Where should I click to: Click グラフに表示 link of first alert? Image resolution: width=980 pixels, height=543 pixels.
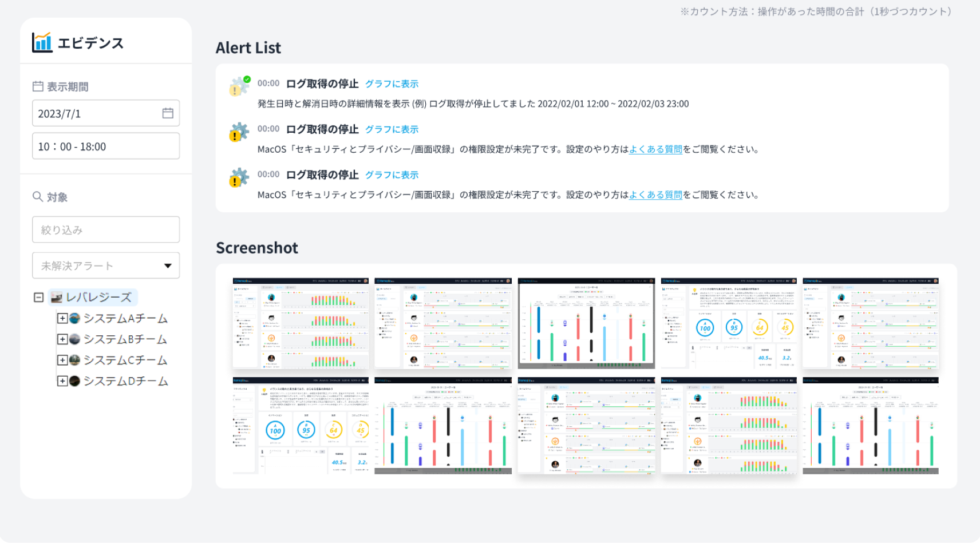point(392,84)
